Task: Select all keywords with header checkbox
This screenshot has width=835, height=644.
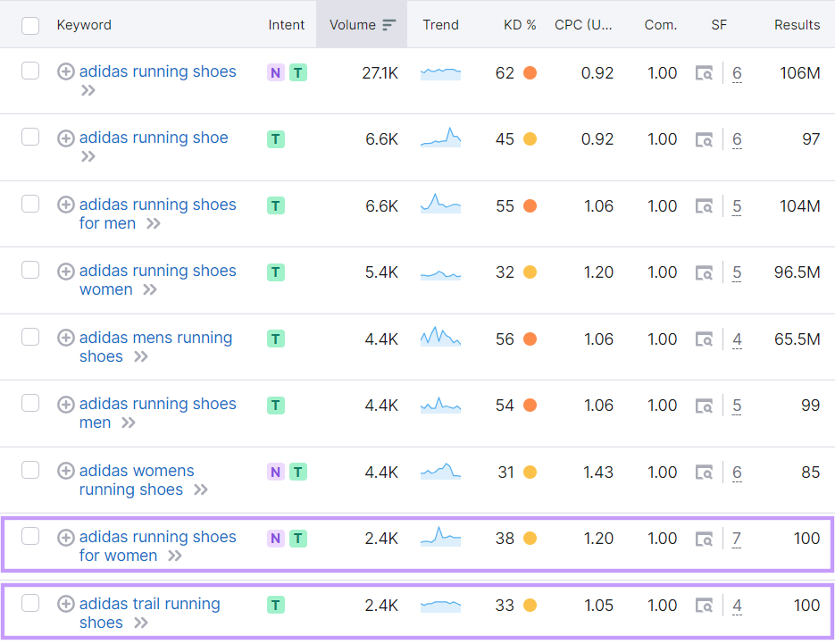Action: [30, 26]
